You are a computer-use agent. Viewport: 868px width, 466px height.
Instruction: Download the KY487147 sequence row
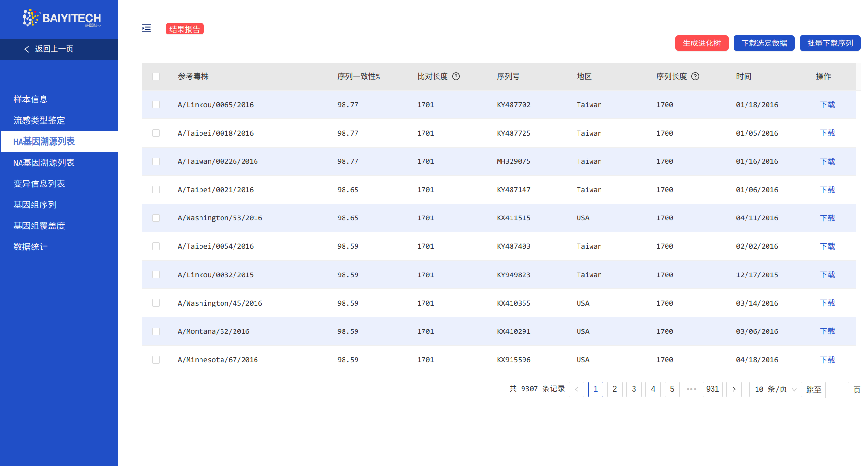827,190
